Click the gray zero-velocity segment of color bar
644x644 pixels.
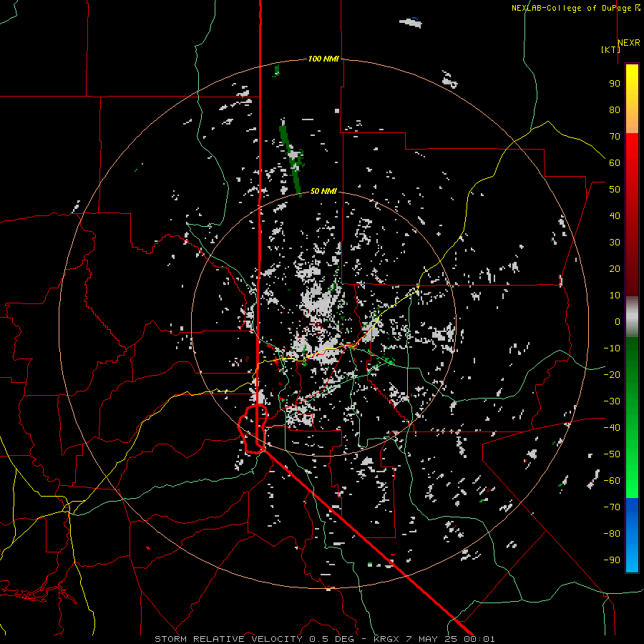point(632,317)
